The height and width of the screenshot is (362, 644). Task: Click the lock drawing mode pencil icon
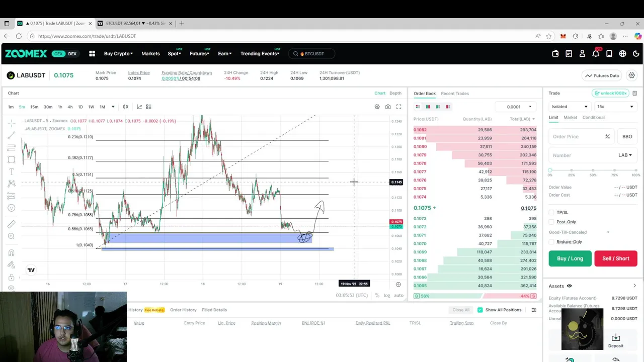coord(12,265)
